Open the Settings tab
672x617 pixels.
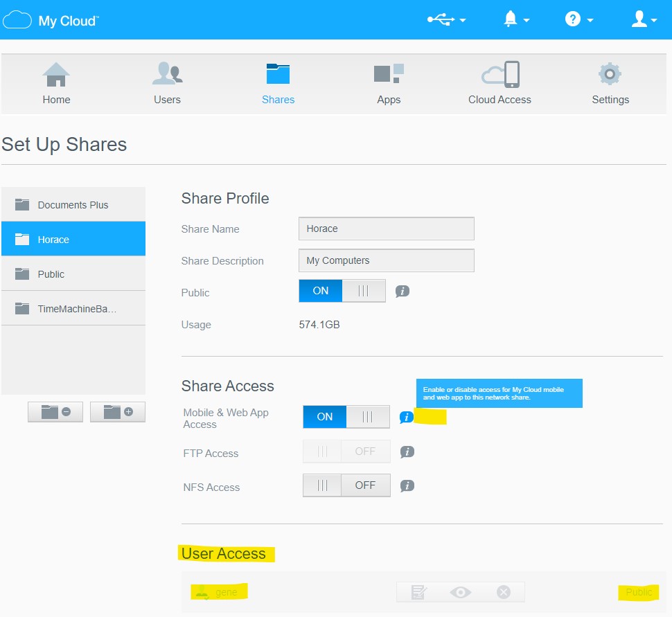[610, 84]
